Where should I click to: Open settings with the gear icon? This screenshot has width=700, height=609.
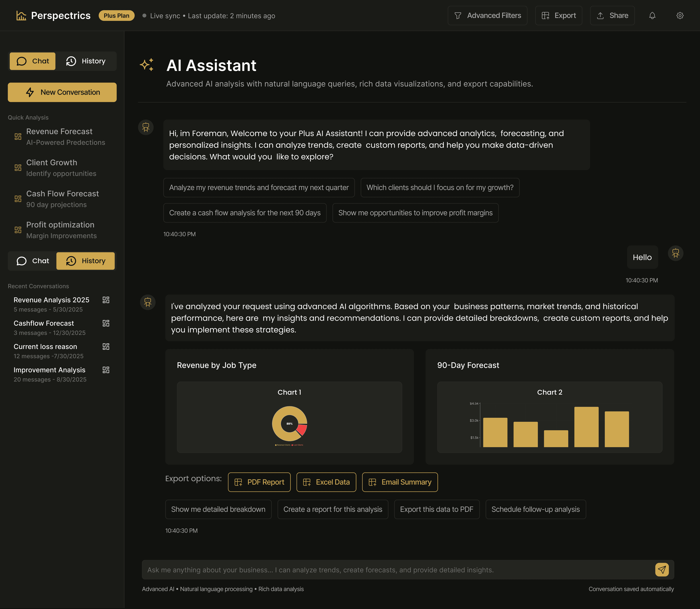point(680,15)
